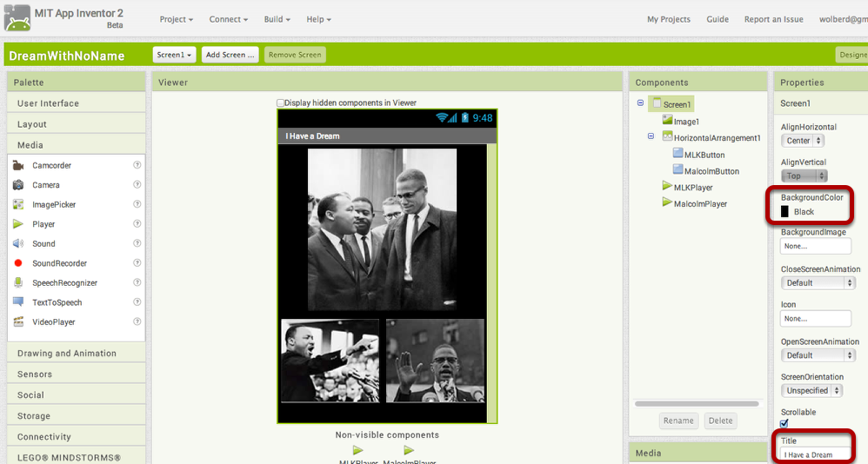Expand the Social palette section
Screen dimensions: 868x464
[x=77, y=394]
